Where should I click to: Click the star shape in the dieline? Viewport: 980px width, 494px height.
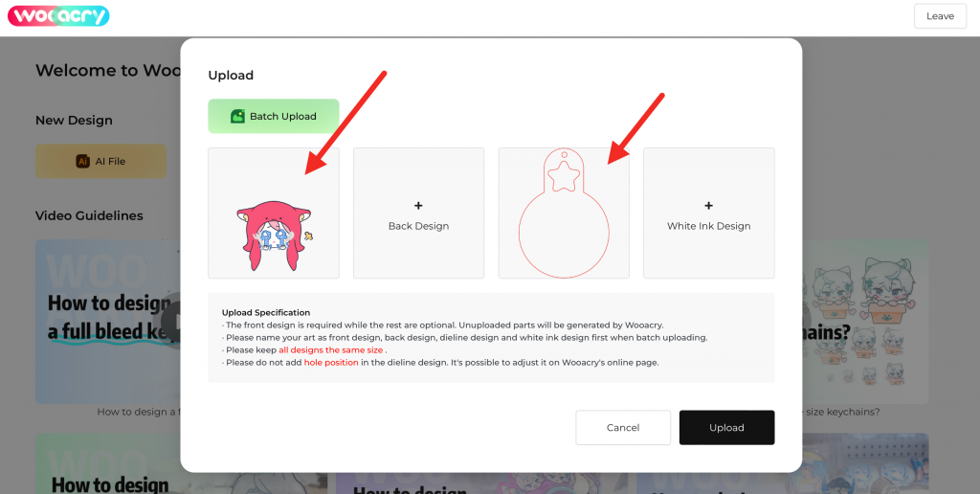564,174
